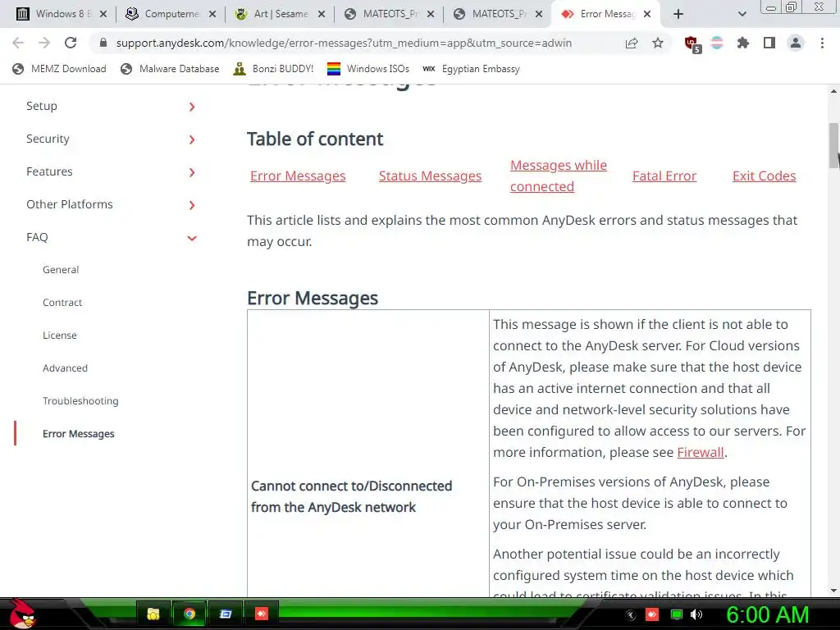Bookmark this page with the star icon
Viewport: 840px width, 630px height.
pyautogui.click(x=658, y=43)
